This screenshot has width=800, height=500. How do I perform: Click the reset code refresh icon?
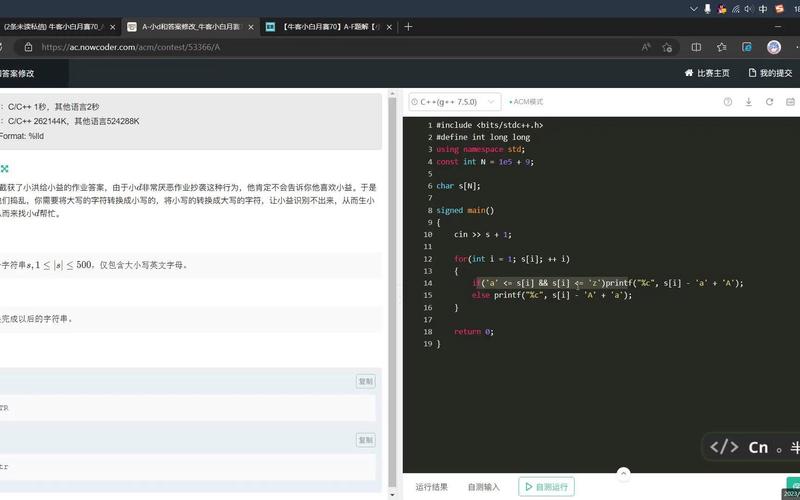click(x=769, y=102)
